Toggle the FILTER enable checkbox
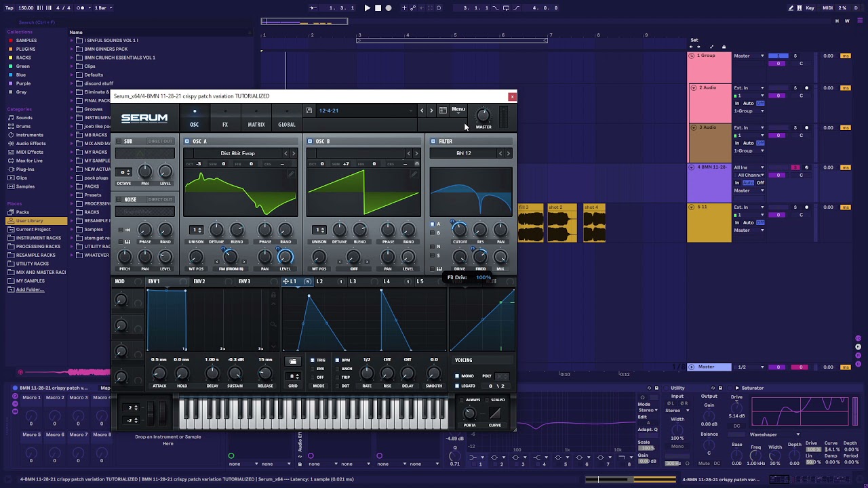The image size is (868, 488). (433, 141)
